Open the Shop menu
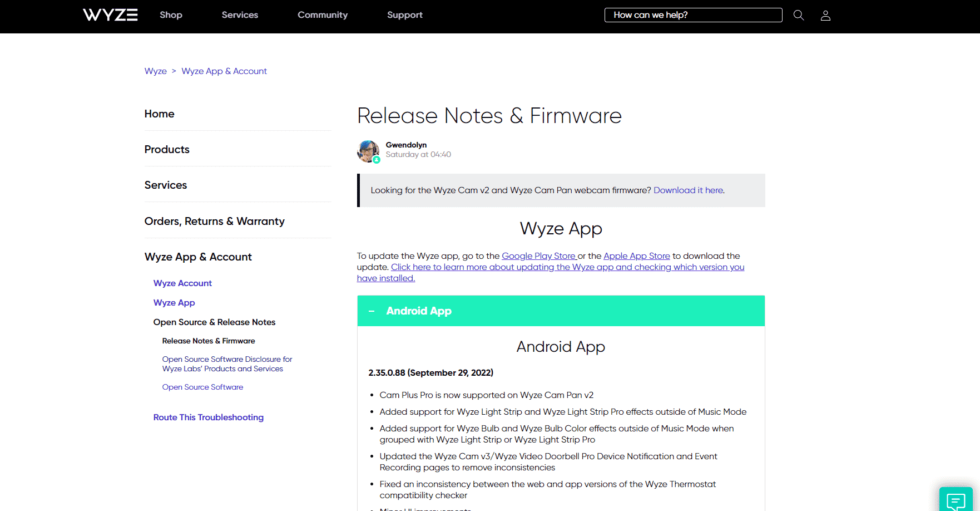This screenshot has width=980, height=511. (x=171, y=15)
